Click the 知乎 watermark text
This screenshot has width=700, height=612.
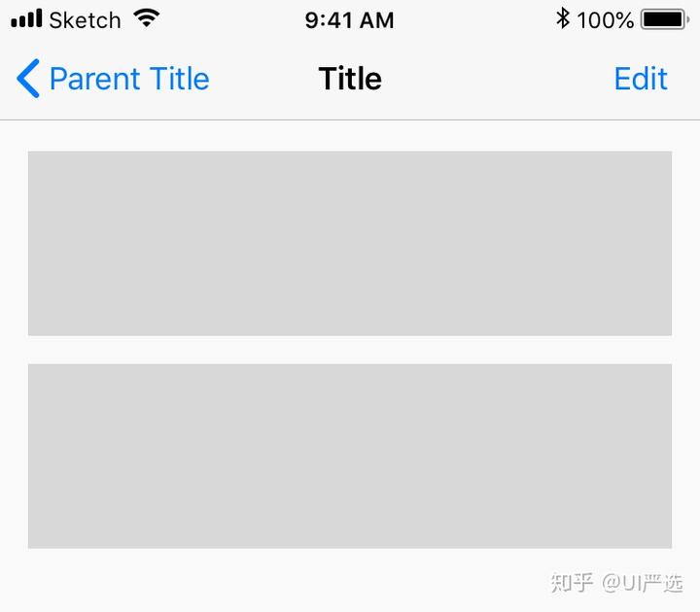(572, 583)
